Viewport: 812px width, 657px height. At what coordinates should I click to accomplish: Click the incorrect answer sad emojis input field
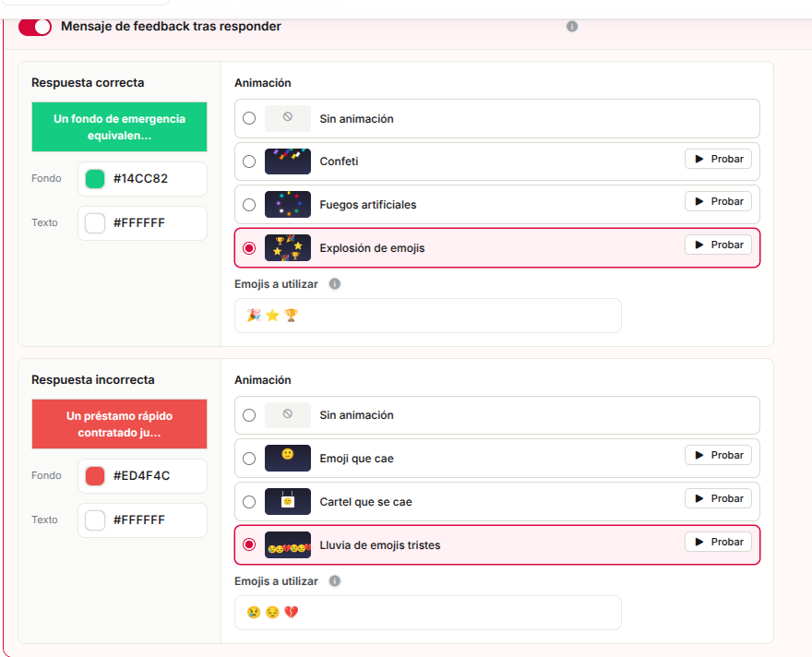(x=428, y=613)
